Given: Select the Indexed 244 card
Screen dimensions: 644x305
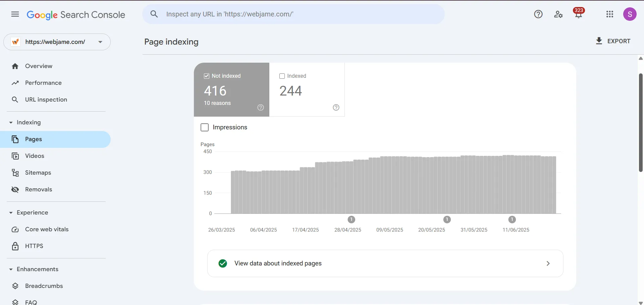Looking at the screenshot, I should click(x=307, y=89).
